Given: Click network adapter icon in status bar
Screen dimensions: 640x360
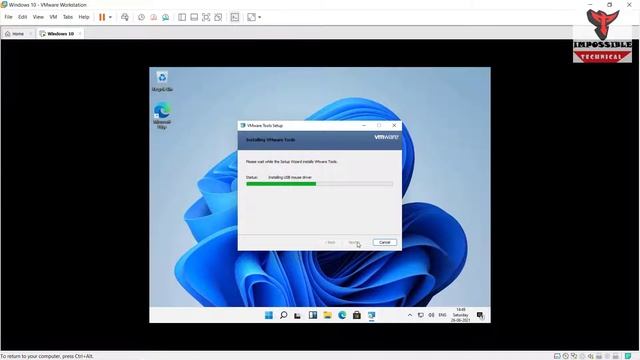Looking at the screenshot, I should 574,356.
